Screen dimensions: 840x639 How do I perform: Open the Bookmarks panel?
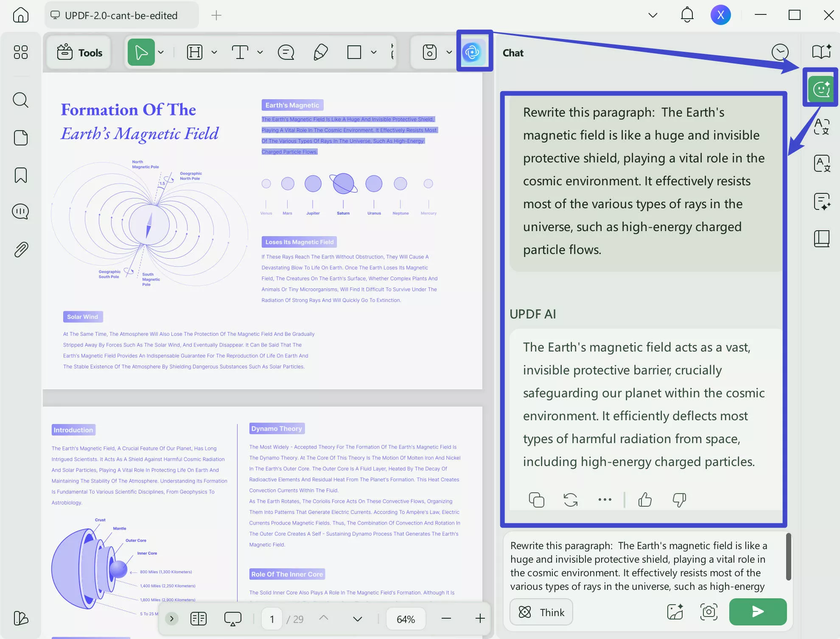point(20,175)
